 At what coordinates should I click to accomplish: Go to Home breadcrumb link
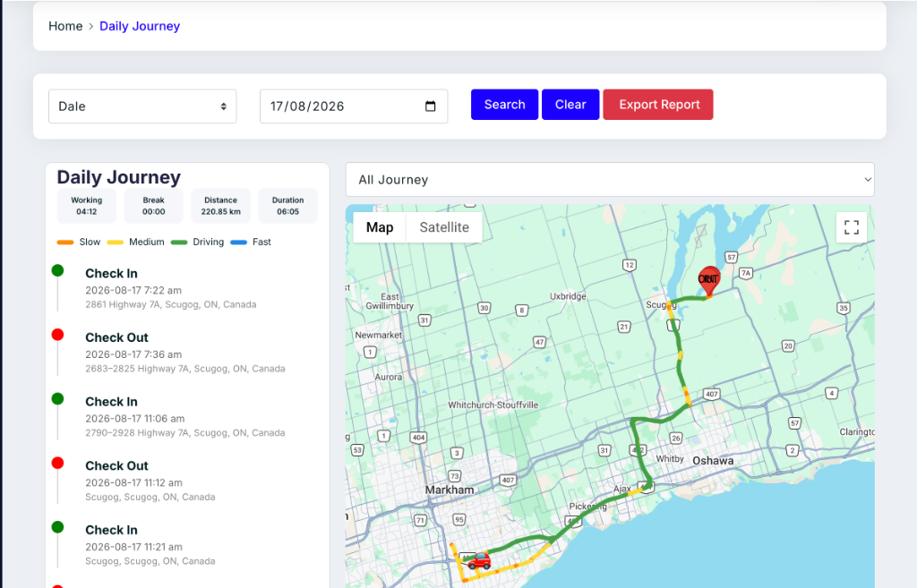[65, 26]
